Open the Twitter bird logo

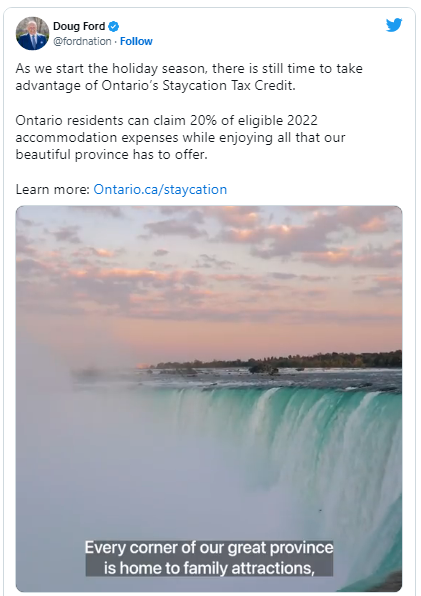(394, 25)
